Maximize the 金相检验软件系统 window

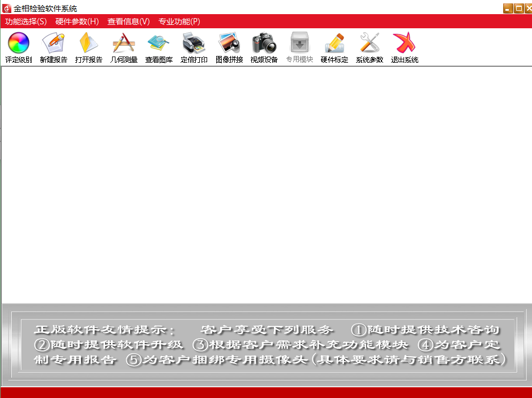[x=518, y=8]
